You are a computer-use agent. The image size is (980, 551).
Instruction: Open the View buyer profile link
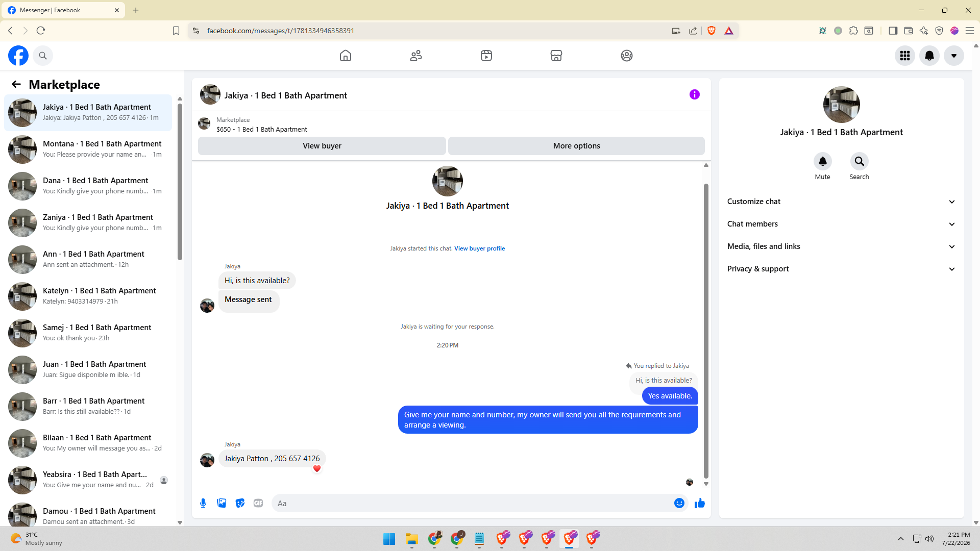tap(479, 248)
